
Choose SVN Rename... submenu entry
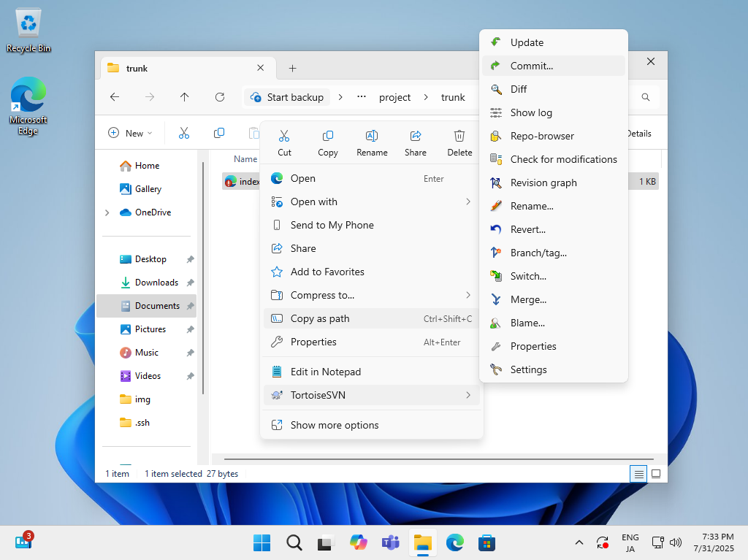tap(554, 206)
